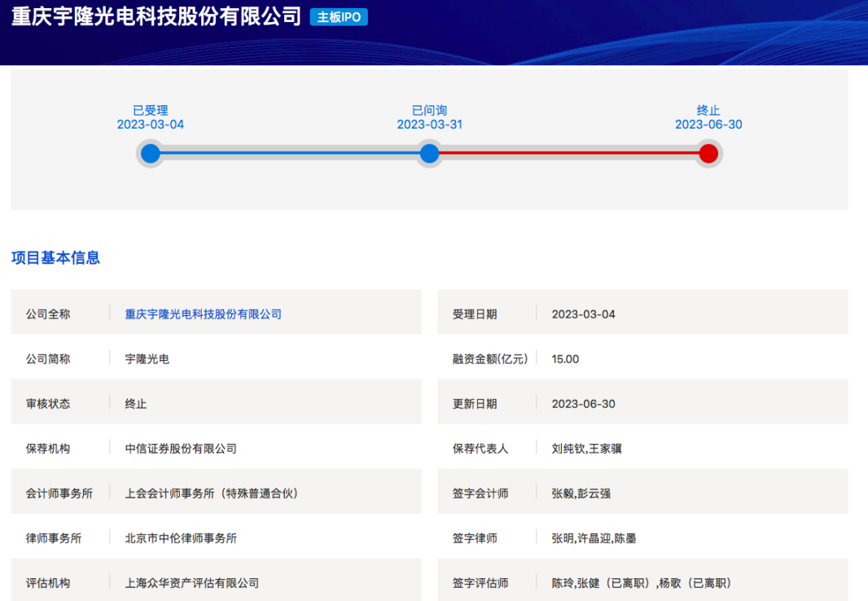Image resolution: width=868 pixels, height=601 pixels.
Task: Click the 上海众华资产评估有限公司 value
Action: pyautogui.click(x=192, y=583)
